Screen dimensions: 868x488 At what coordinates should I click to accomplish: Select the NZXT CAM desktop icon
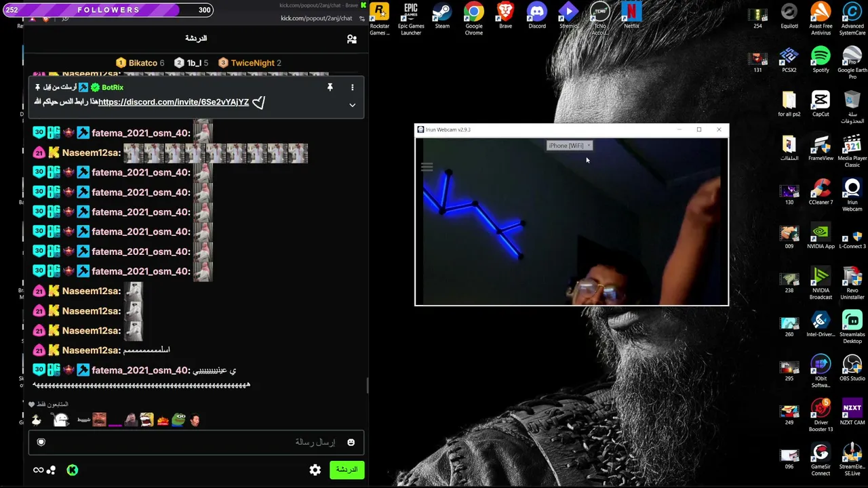tap(852, 413)
